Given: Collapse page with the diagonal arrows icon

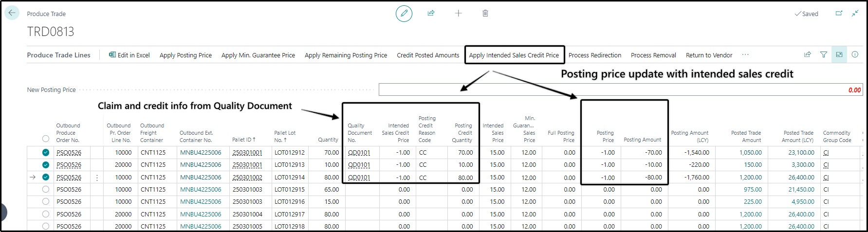Looking at the screenshot, I should (855, 13).
